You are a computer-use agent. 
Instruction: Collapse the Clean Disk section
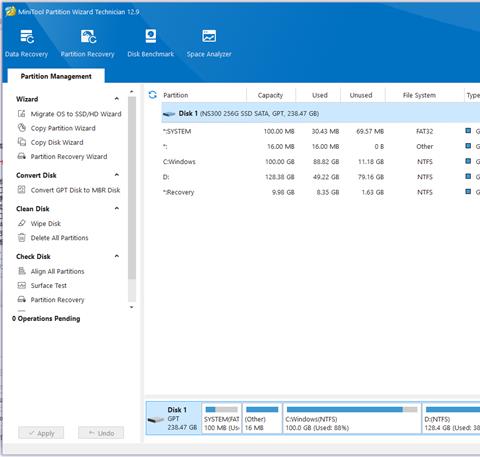pyautogui.click(x=117, y=208)
